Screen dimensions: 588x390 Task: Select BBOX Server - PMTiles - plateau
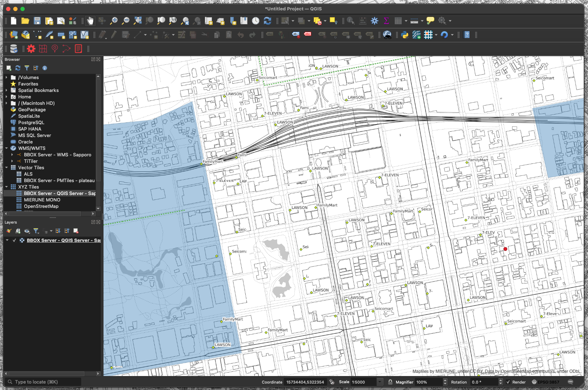59,180
